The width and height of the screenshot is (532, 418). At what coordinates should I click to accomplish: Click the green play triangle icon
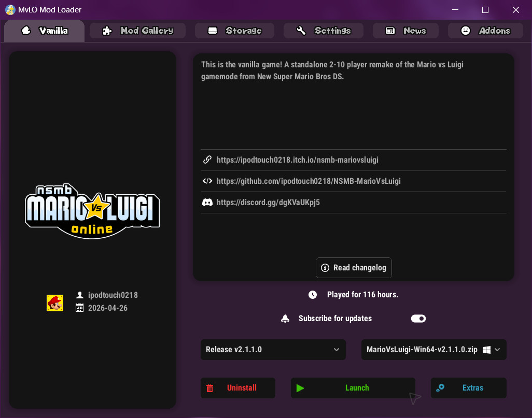coord(300,388)
